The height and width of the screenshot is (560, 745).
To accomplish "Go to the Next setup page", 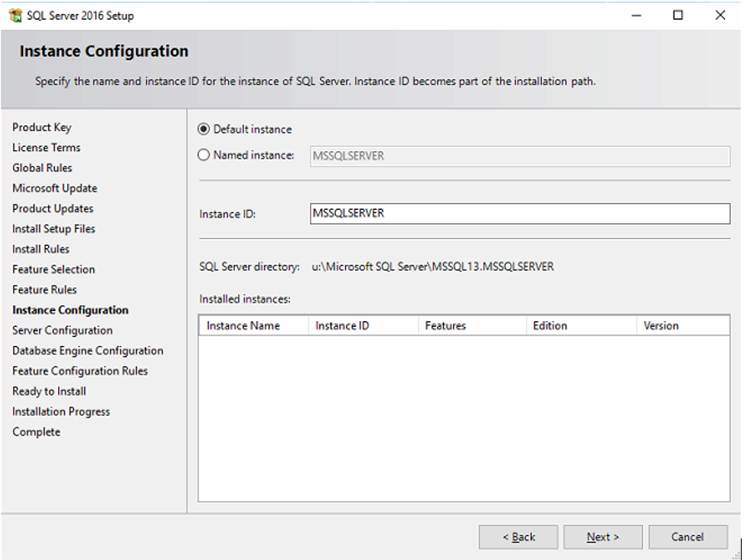I will pos(602,537).
